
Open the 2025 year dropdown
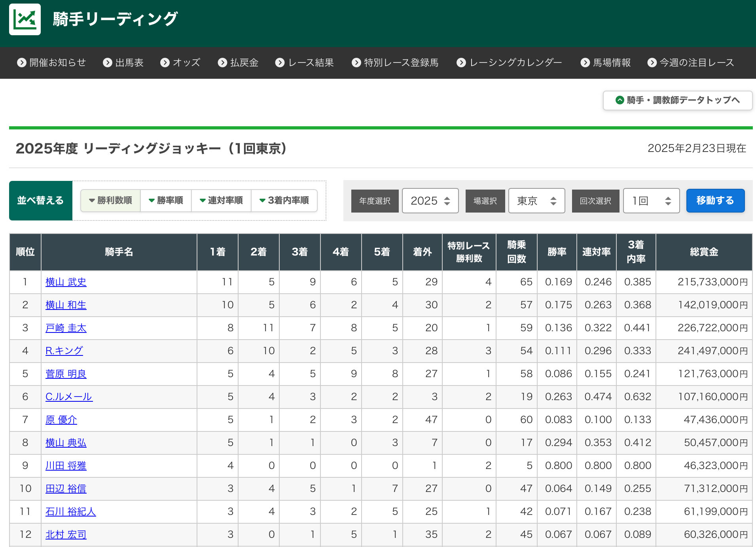[x=430, y=201]
